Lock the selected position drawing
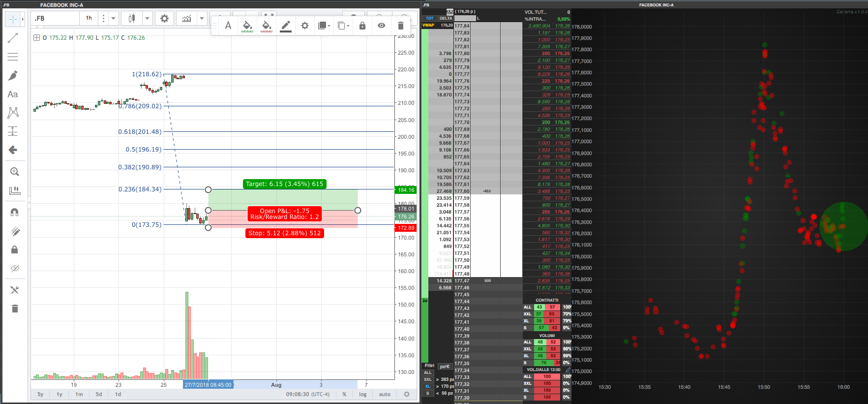 point(362,26)
